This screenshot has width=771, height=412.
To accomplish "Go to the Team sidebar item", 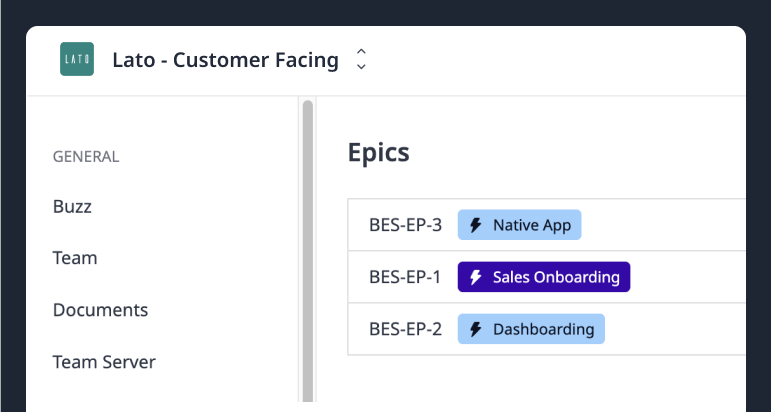I will click(x=75, y=258).
